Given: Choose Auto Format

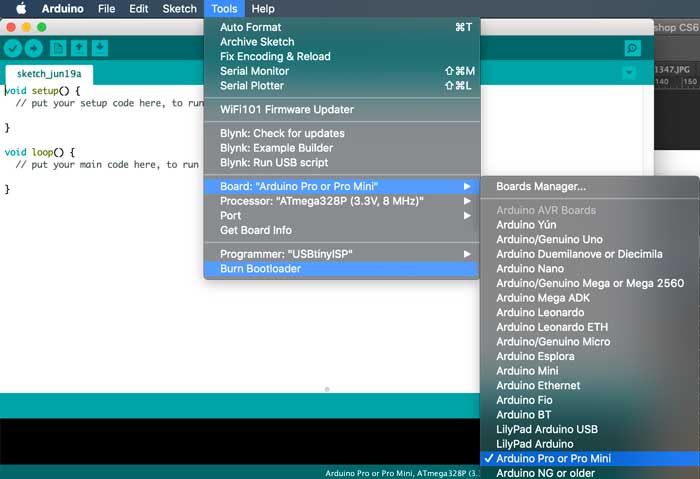Looking at the screenshot, I should click(x=342, y=27).
